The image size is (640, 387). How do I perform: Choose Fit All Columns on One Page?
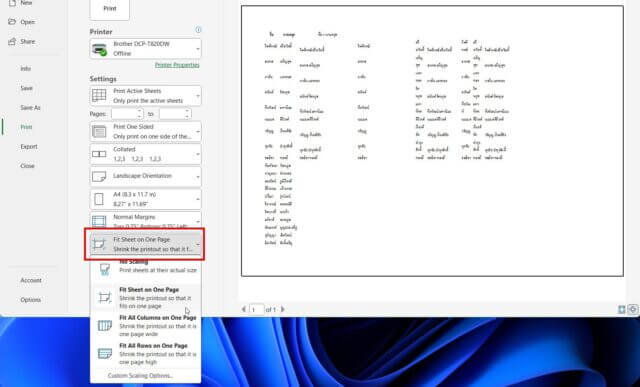tap(146, 325)
